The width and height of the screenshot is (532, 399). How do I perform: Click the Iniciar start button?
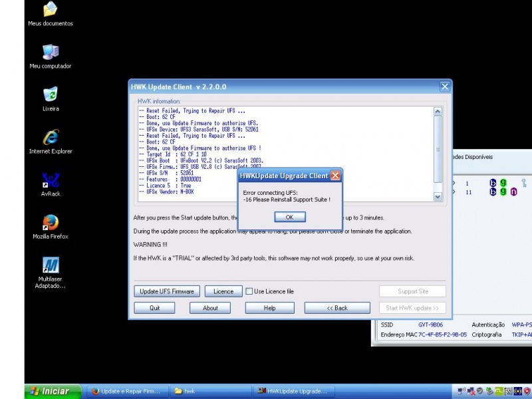(53, 391)
